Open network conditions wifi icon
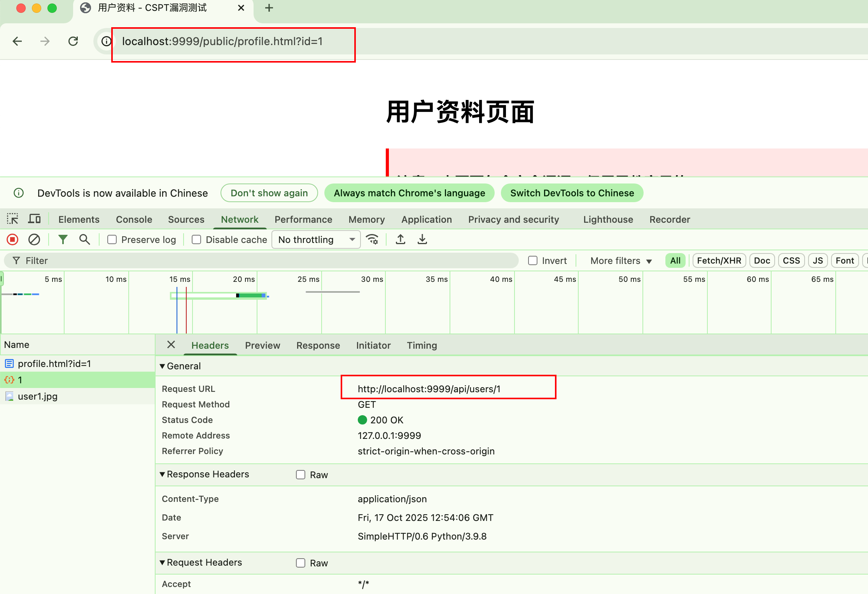 [x=372, y=239]
